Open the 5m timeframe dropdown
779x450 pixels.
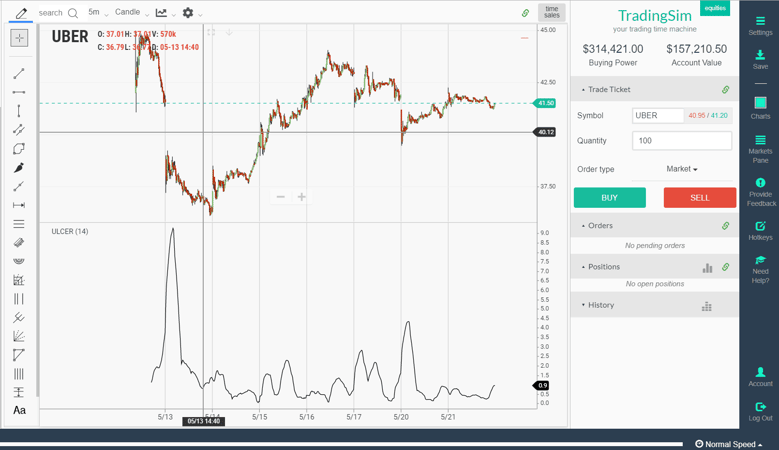point(98,12)
